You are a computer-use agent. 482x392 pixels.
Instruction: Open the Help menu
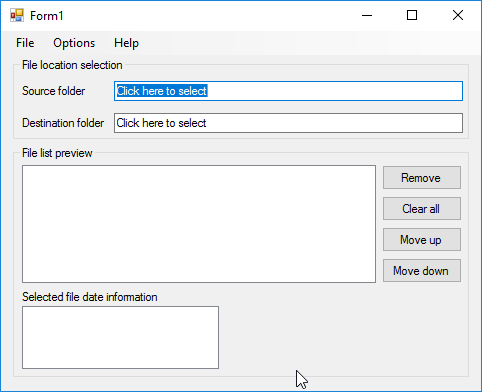[x=126, y=43]
